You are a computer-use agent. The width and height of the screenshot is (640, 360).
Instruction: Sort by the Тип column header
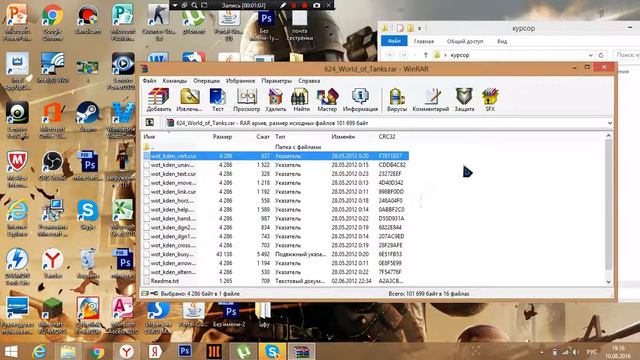[280, 137]
